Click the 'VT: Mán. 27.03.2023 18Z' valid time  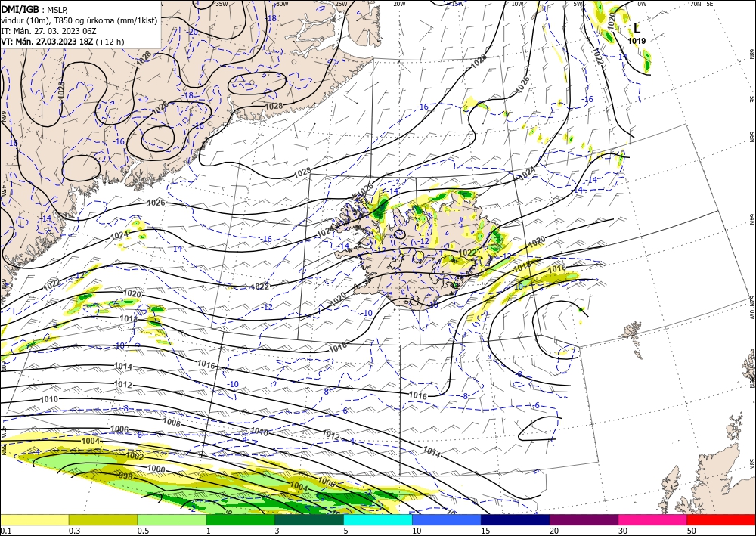(47, 42)
